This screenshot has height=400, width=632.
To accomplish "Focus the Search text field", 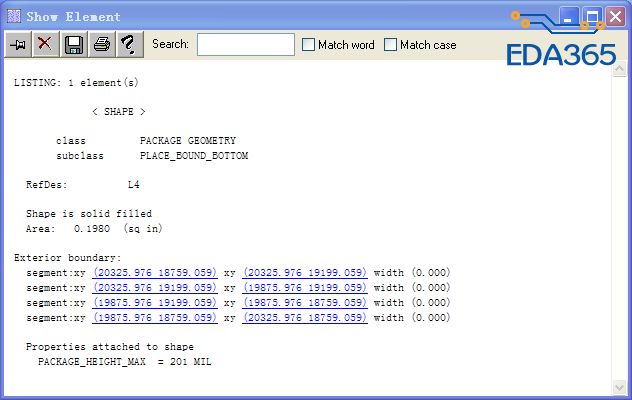I will point(246,44).
